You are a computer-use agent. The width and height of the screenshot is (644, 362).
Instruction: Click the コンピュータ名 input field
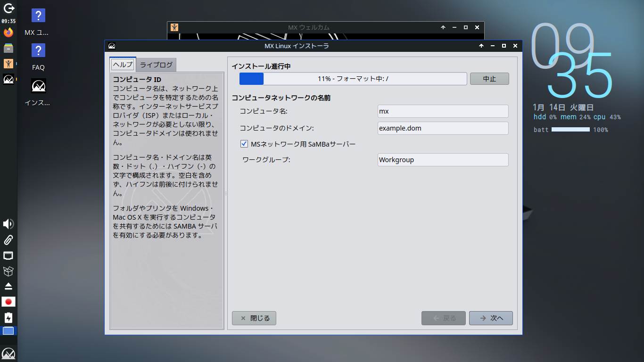[x=443, y=111]
